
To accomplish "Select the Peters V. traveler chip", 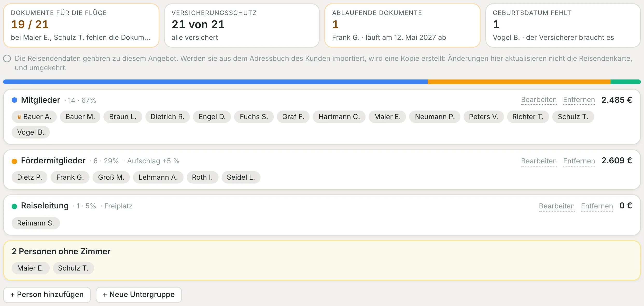I will coord(484,117).
